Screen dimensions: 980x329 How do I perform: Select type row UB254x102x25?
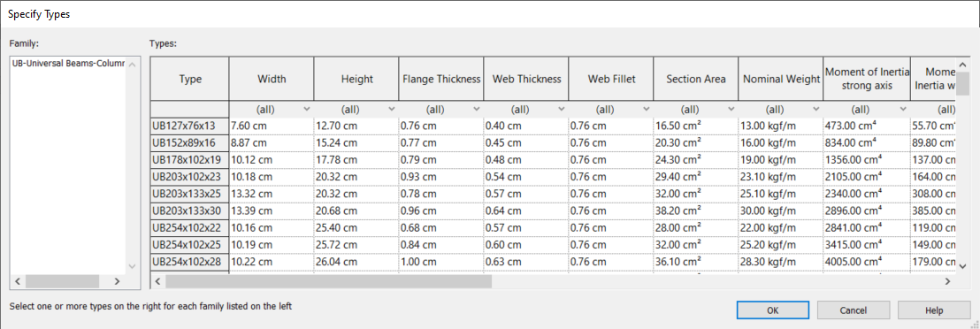189,245
